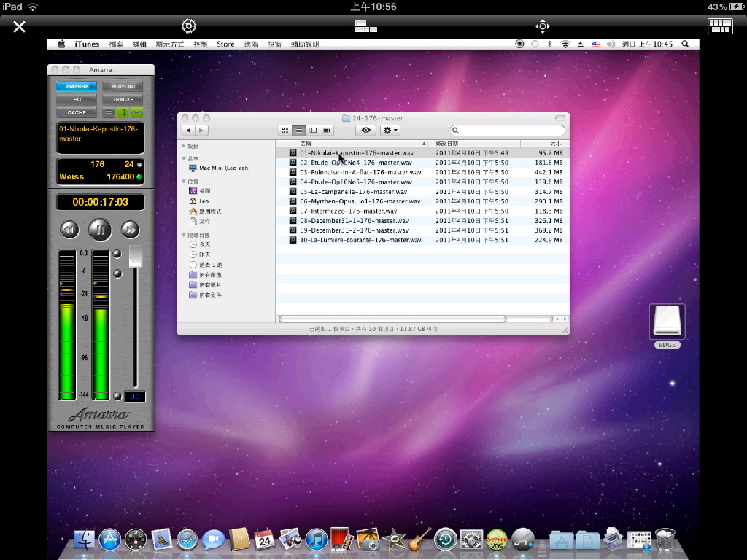The image size is (747, 560).
Task: Switch Finder to column view
Action: pyautogui.click(x=313, y=130)
